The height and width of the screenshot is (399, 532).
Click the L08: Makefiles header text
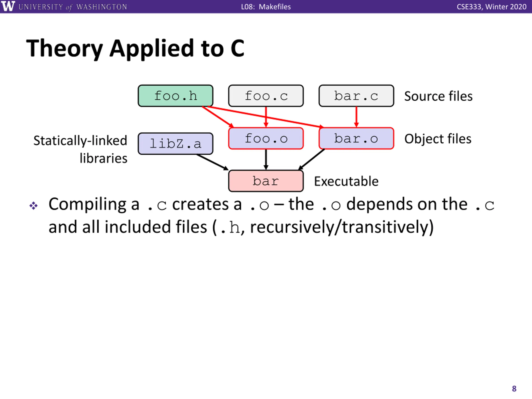click(x=266, y=7)
